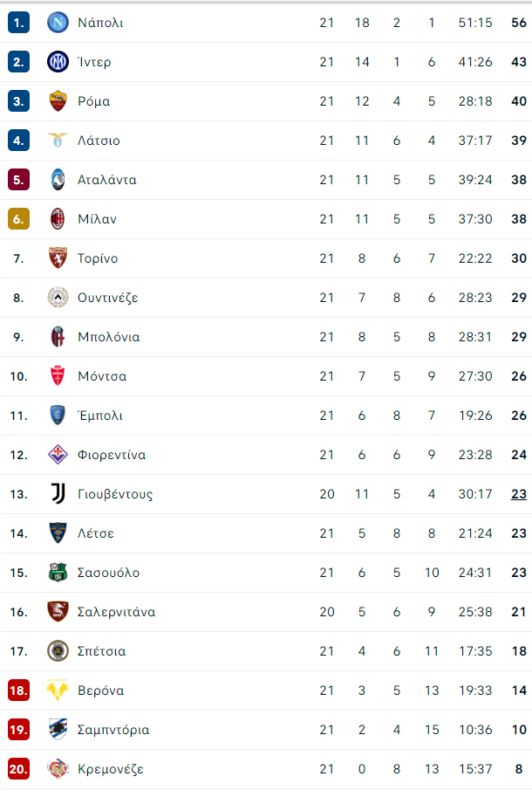Click the gold rank 6 position badge

[19, 218]
